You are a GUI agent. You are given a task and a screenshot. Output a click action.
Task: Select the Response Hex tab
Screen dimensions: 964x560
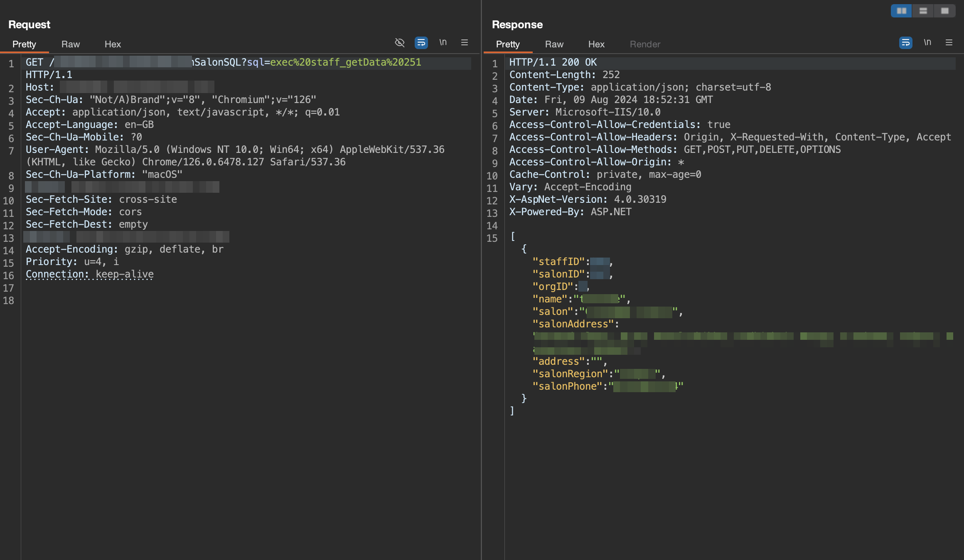596,44
